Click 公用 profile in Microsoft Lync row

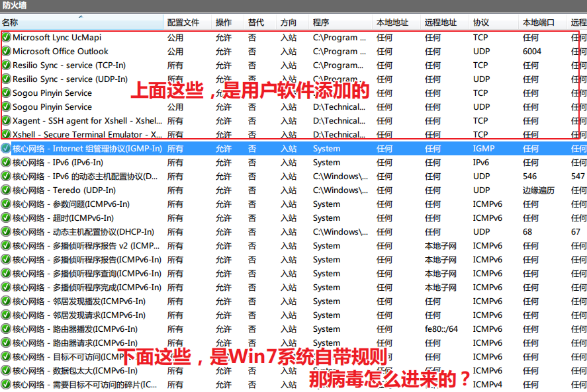point(175,38)
